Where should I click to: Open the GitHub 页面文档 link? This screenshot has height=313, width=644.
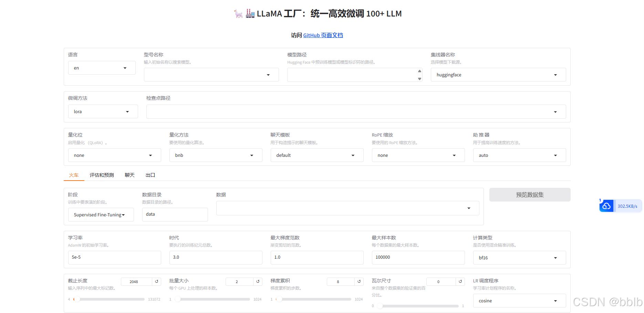pyautogui.click(x=323, y=35)
